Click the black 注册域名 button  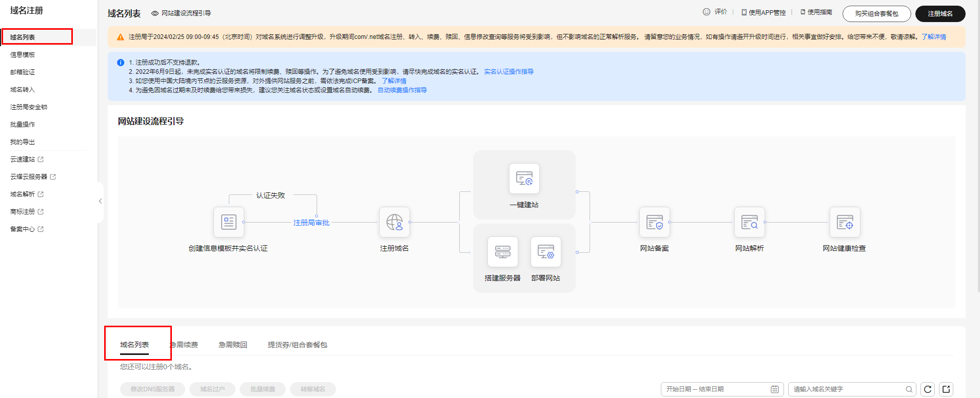click(940, 14)
